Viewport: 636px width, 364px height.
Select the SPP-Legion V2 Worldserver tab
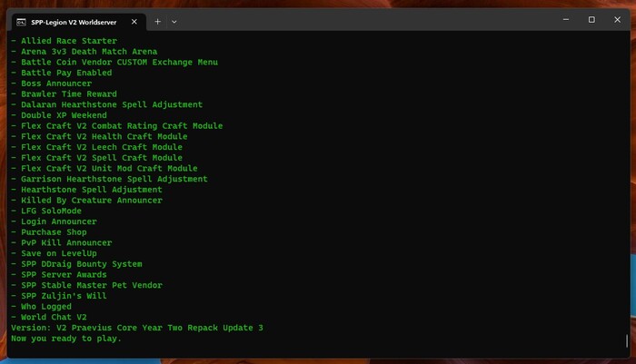click(x=78, y=22)
